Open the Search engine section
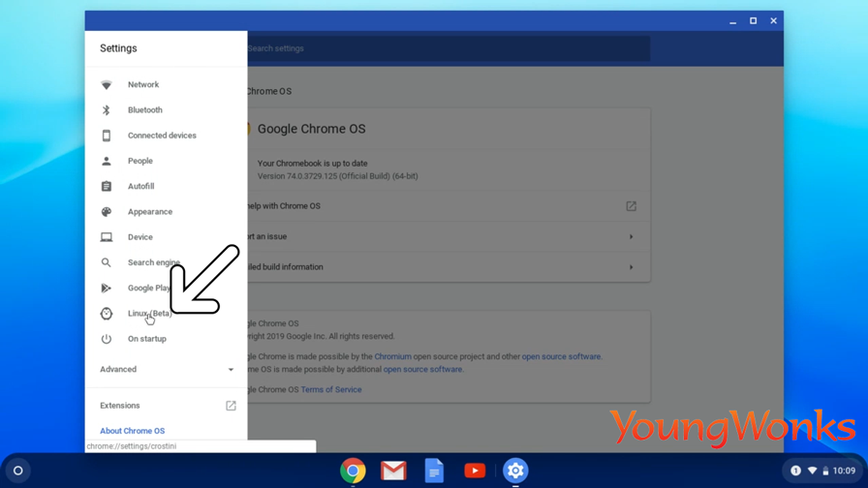This screenshot has width=868, height=488. click(x=154, y=262)
